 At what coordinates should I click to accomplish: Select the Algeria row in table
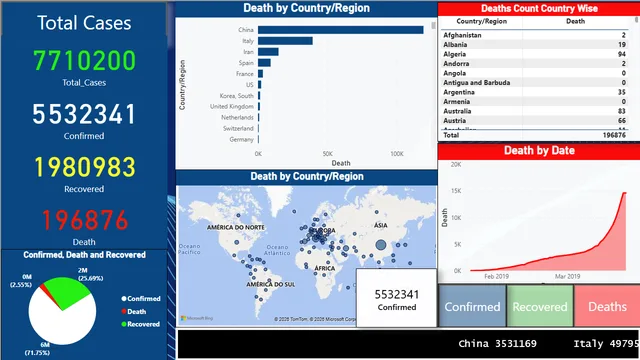[534, 54]
